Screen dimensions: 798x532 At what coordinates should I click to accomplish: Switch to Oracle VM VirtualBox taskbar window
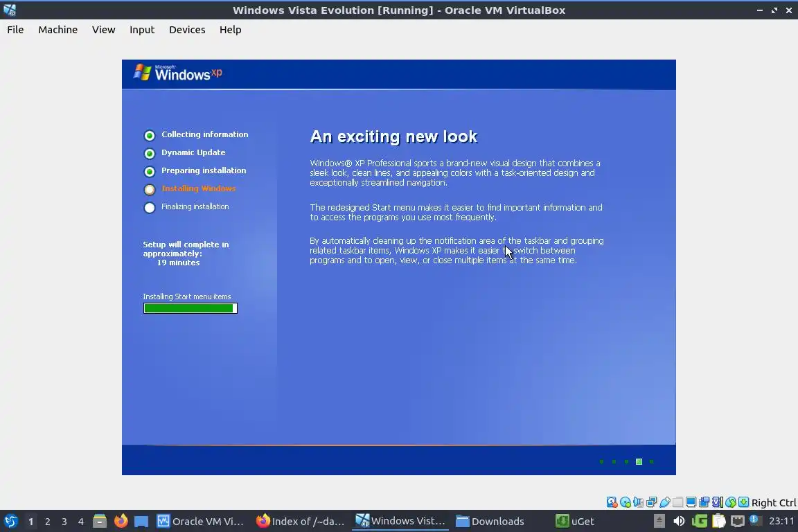[200, 522]
